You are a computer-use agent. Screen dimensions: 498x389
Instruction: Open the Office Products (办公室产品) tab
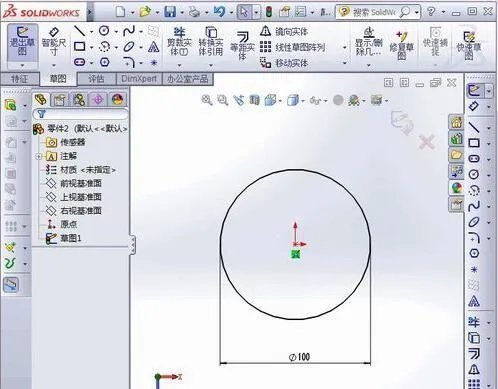coord(188,79)
